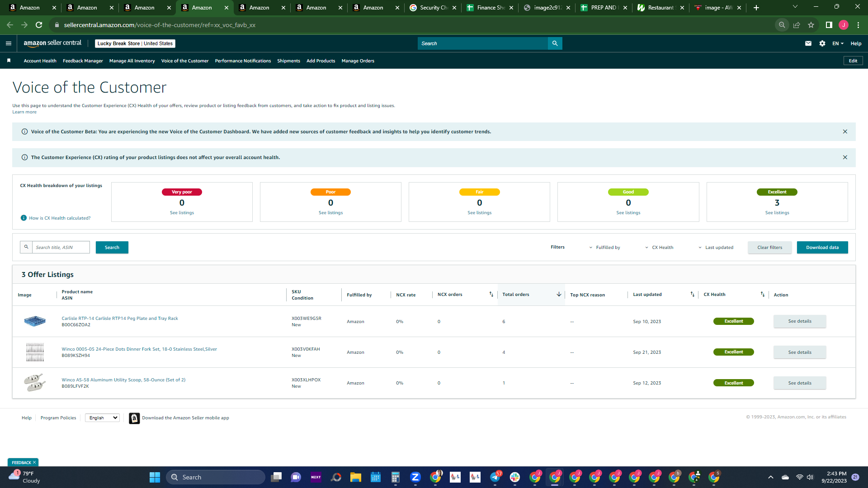Open Program Policies footer link
This screenshot has width=868, height=488.
58,418
